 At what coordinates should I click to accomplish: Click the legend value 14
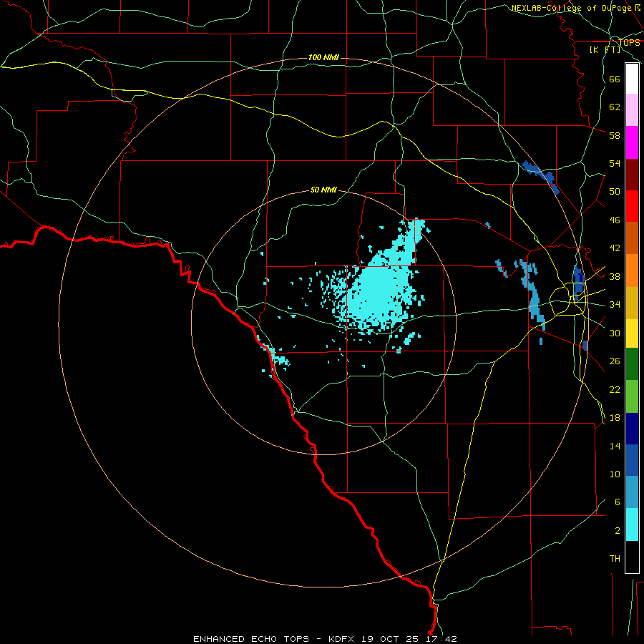[x=615, y=446]
